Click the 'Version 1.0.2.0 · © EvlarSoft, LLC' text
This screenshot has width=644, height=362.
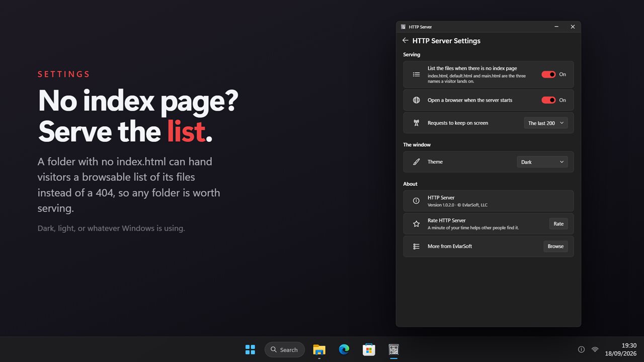(x=457, y=205)
